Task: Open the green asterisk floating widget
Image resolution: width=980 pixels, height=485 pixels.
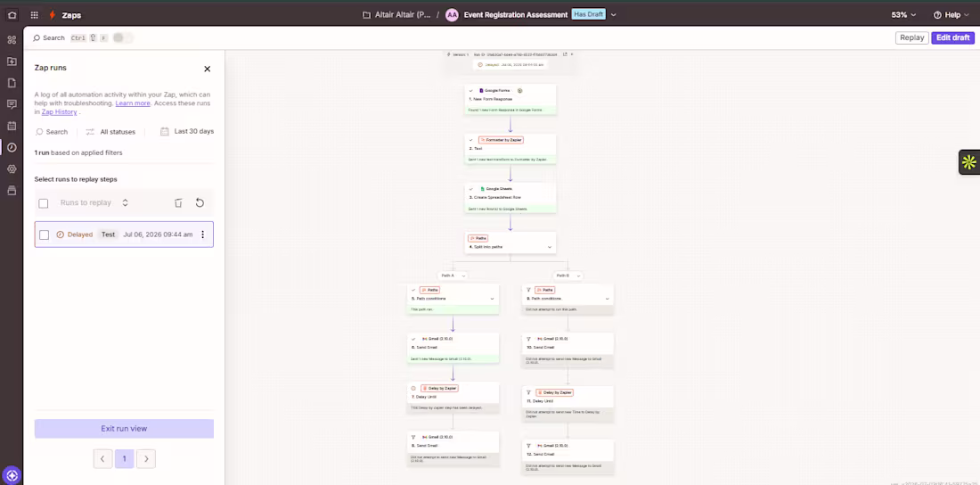Action: click(x=969, y=162)
